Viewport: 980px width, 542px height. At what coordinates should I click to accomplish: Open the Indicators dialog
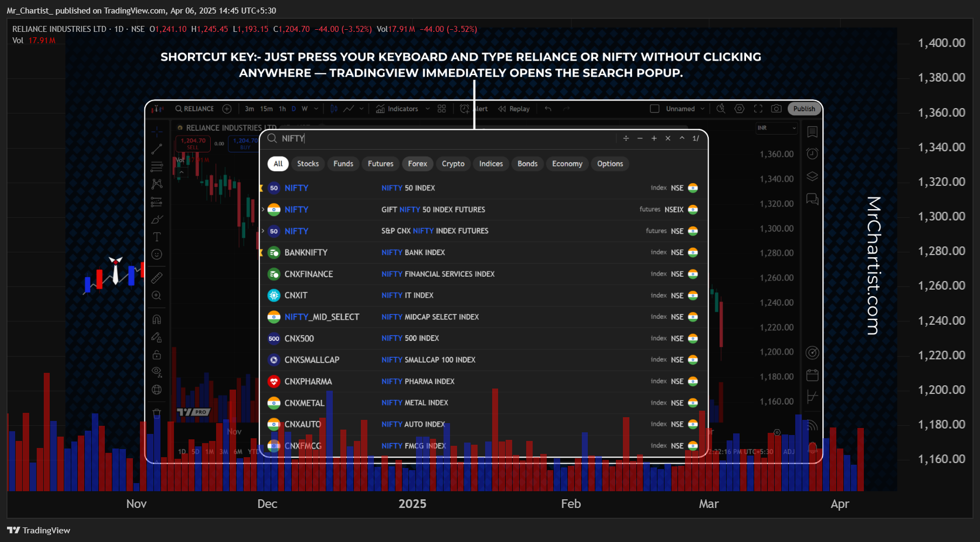[397, 109]
